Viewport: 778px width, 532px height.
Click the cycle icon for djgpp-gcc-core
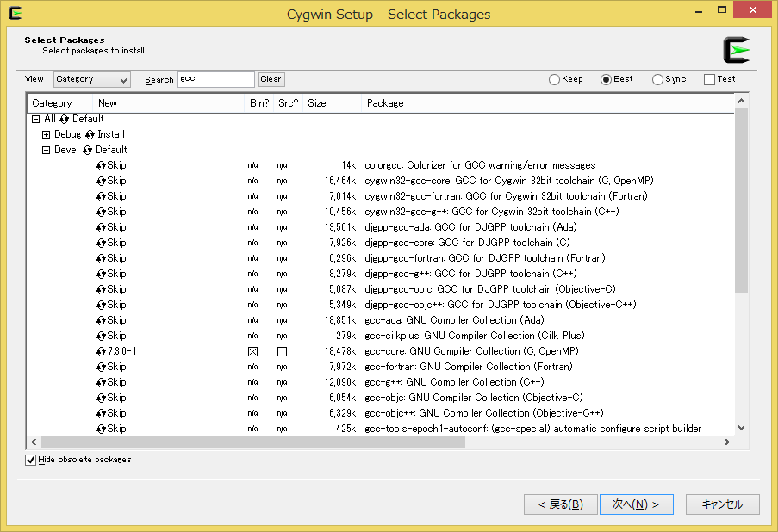coord(101,243)
